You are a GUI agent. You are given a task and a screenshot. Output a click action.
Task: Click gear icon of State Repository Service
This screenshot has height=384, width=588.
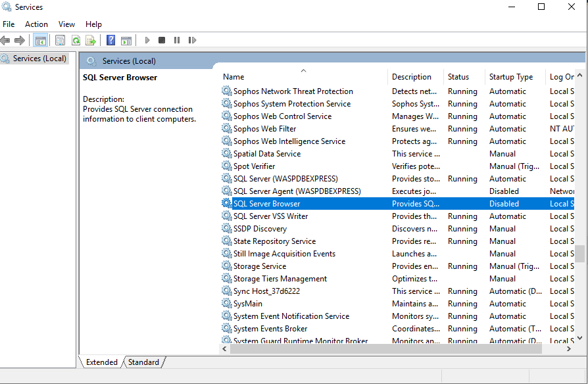click(x=226, y=241)
